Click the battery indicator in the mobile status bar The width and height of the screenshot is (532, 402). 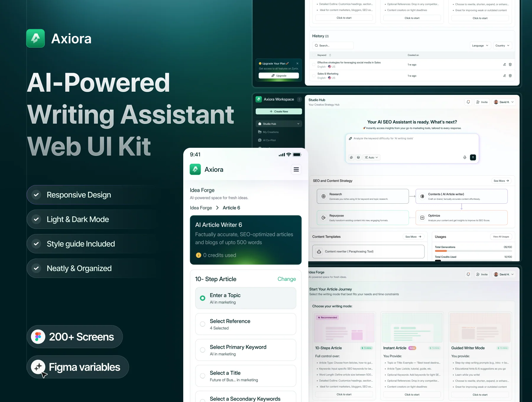click(297, 155)
